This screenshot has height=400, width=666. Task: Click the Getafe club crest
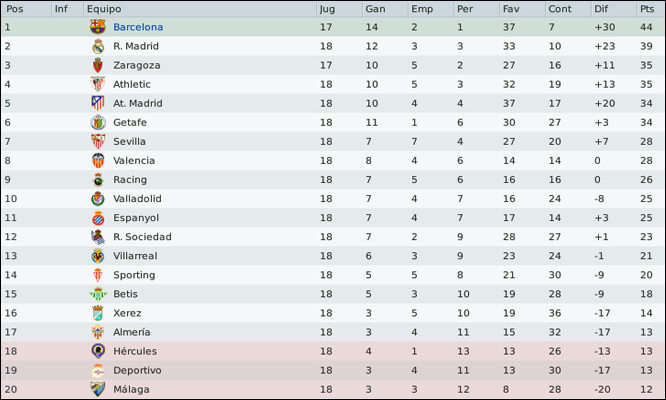pyautogui.click(x=98, y=122)
